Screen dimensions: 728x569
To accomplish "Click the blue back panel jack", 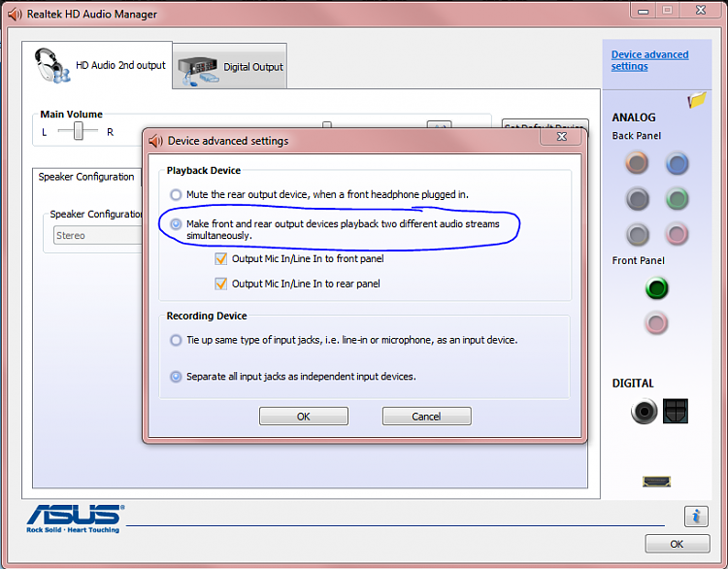I will point(677,163).
